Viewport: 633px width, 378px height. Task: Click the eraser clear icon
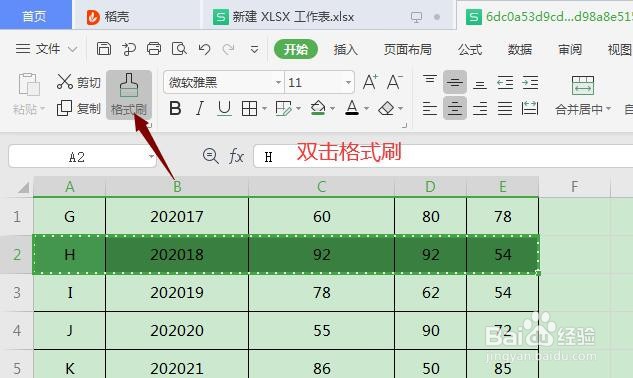386,108
